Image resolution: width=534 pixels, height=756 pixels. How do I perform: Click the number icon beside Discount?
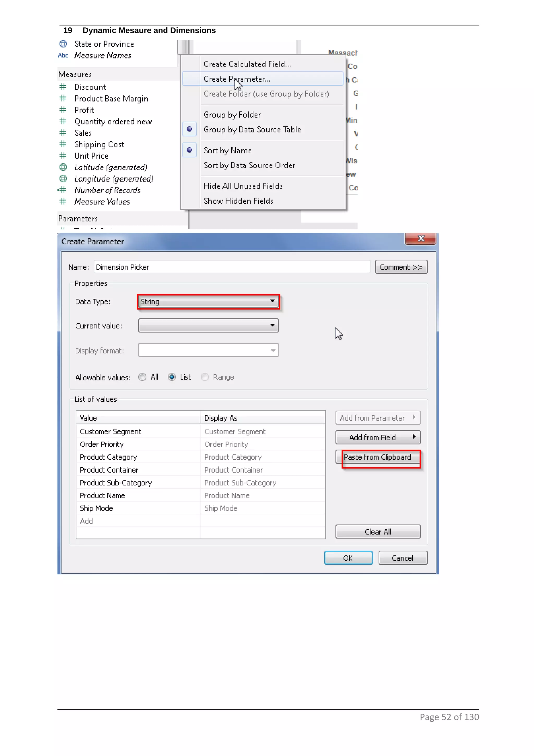(x=63, y=87)
